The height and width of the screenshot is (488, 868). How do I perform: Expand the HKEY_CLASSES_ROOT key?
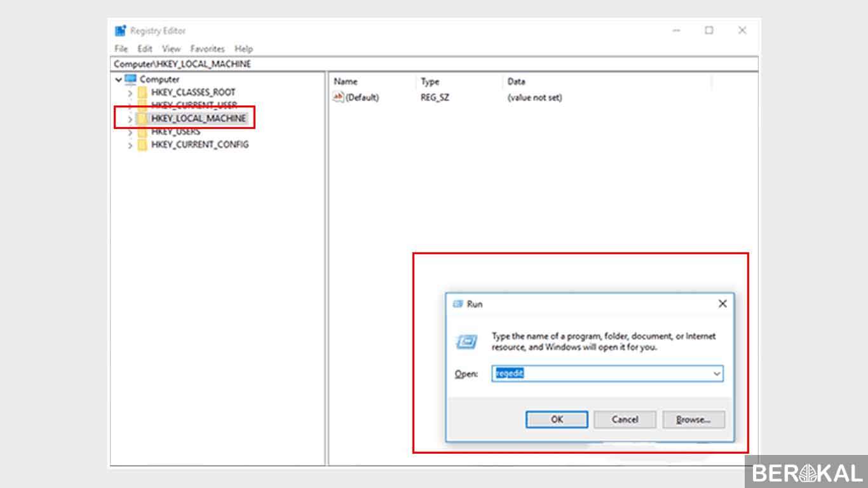coord(130,93)
